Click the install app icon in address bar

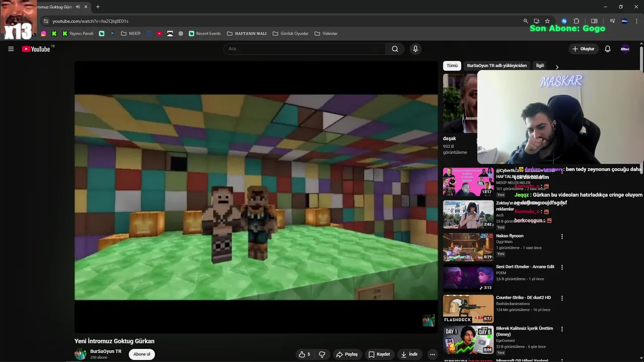tap(536, 21)
